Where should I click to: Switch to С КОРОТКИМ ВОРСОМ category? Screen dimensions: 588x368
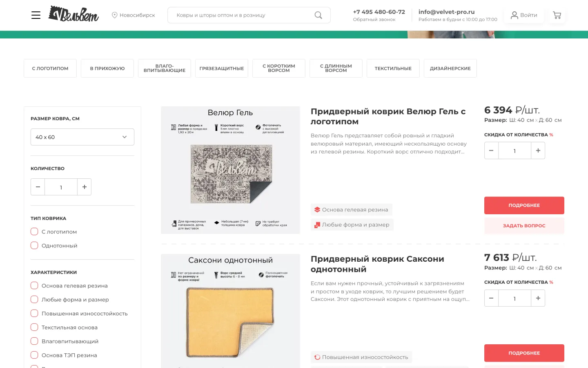[x=279, y=68]
